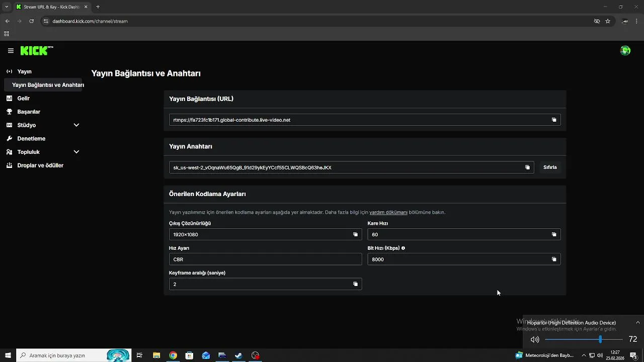The image size is (644, 362).
Task: Click the Denetleme wrench icon
Action: tap(9, 138)
